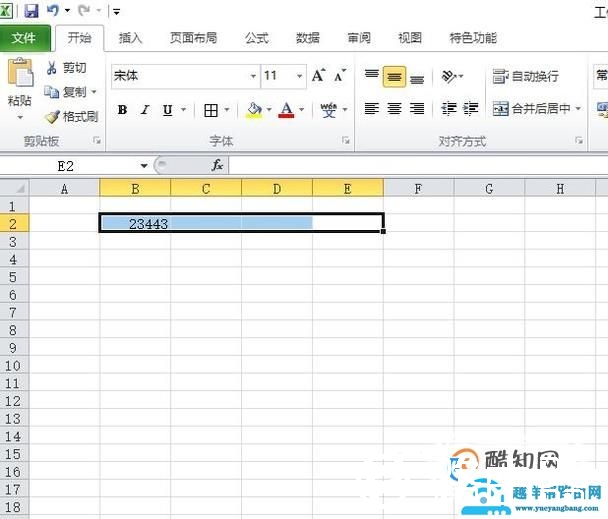Click 合并后居中 (Merge & Center)

(531, 109)
